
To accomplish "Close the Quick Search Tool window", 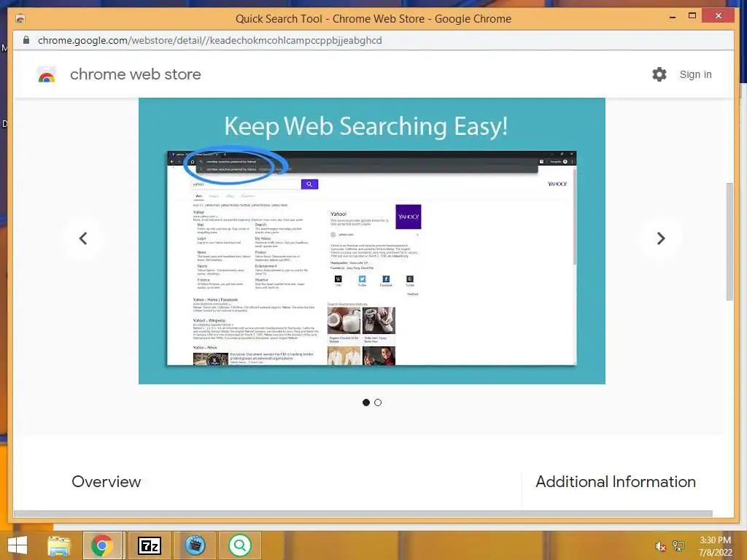I will point(719,16).
